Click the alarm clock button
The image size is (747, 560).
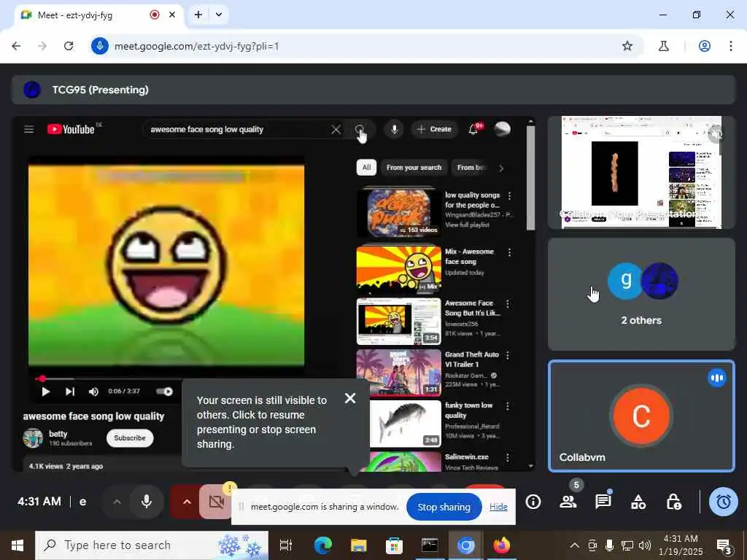pos(724,502)
